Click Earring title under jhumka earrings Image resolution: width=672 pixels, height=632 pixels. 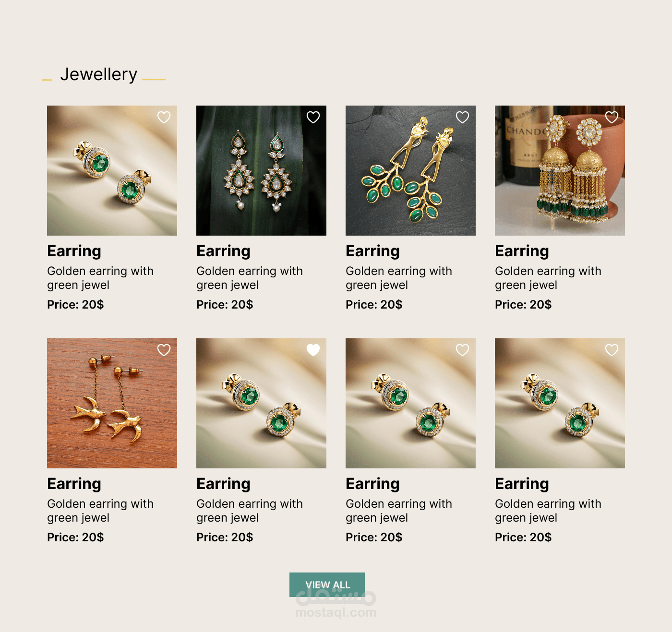pyautogui.click(x=522, y=251)
